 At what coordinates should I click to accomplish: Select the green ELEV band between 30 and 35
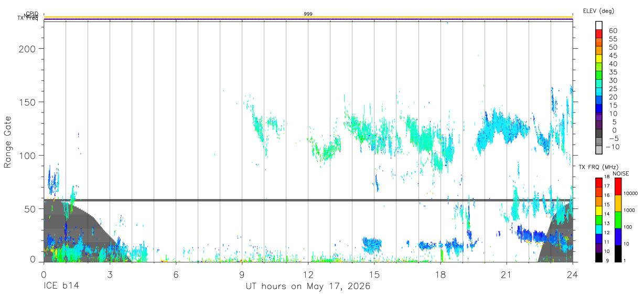[599, 76]
